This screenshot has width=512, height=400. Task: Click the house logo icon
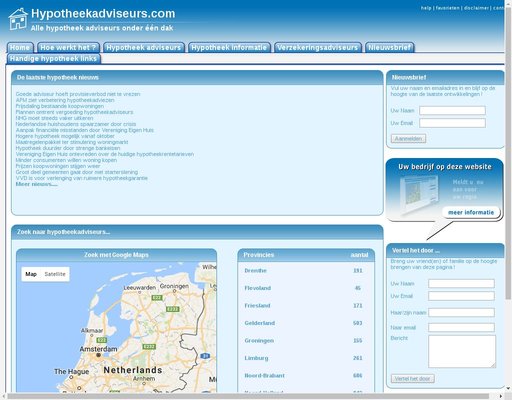18,19
